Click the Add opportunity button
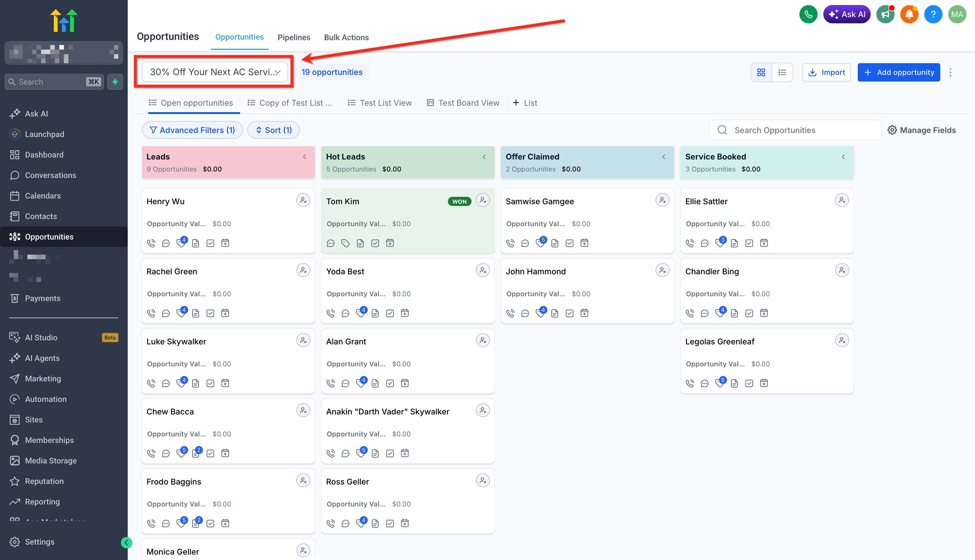Screen dimensions: 975x560 pyautogui.click(x=899, y=72)
